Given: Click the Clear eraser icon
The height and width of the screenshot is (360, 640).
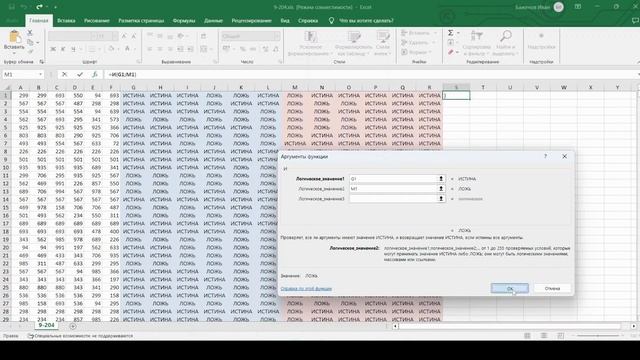Looking at the screenshot, I should click(x=451, y=52).
